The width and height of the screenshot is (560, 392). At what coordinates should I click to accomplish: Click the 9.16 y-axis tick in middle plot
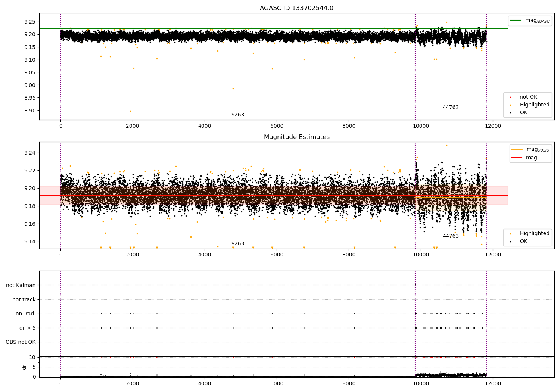pos(29,224)
